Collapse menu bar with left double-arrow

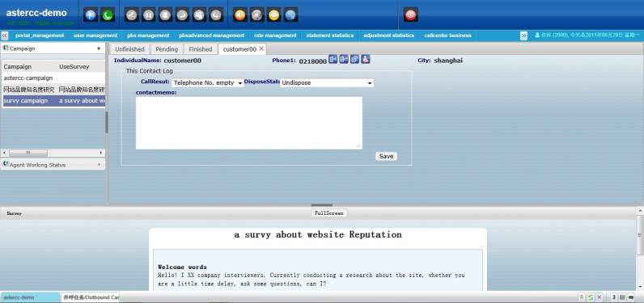(5, 36)
